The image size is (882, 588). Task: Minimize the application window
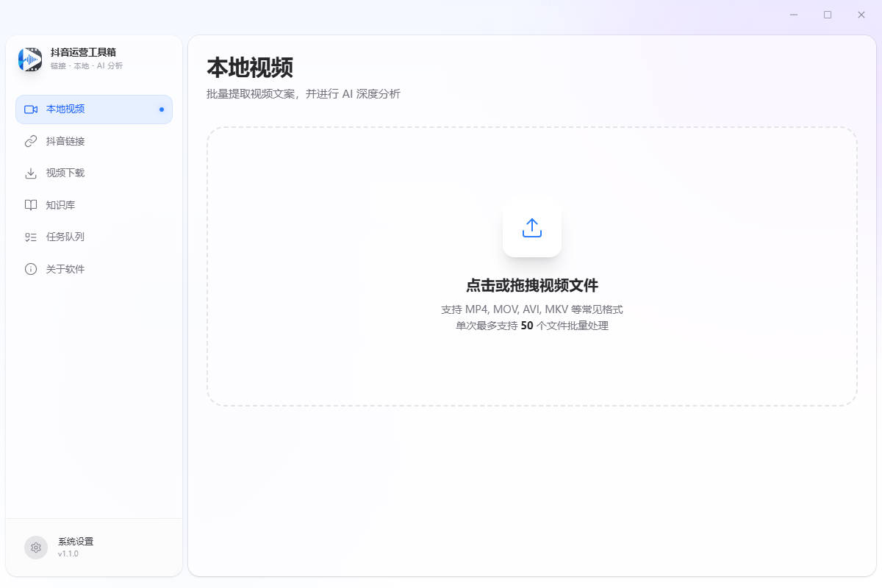[794, 15]
